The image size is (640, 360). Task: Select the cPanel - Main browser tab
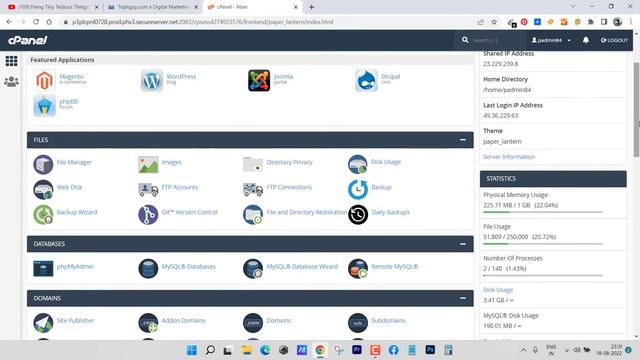tap(252, 7)
